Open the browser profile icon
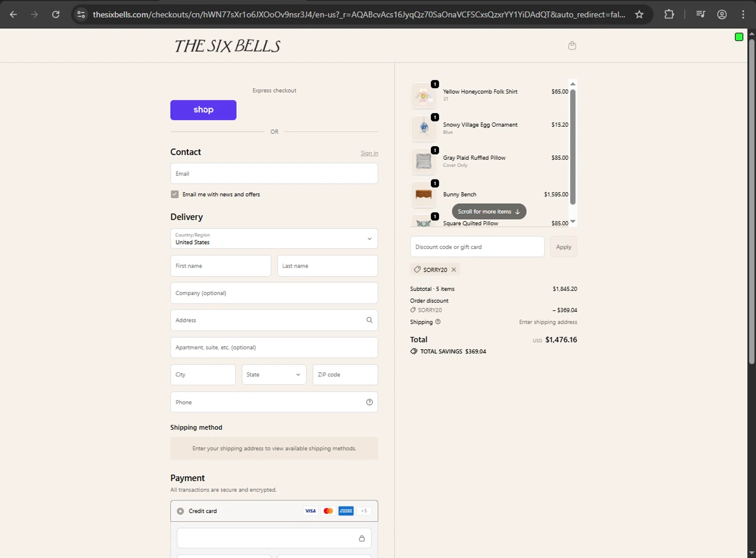The width and height of the screenshot is (756, 558). [722, 15]
